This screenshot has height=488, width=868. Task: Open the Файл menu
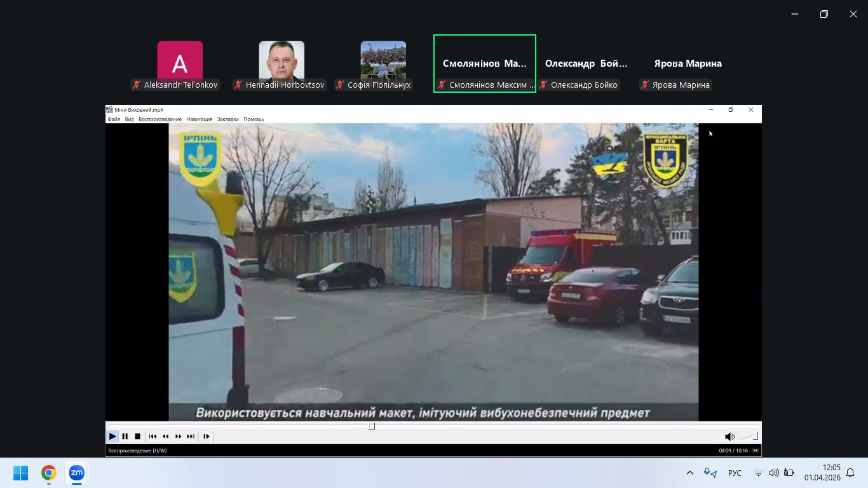[114, 119]
